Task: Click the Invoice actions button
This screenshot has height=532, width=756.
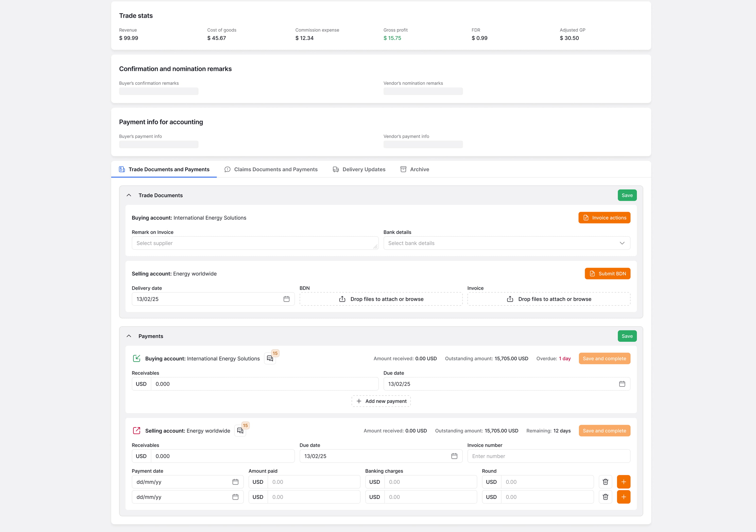Action: pos(604,217)
